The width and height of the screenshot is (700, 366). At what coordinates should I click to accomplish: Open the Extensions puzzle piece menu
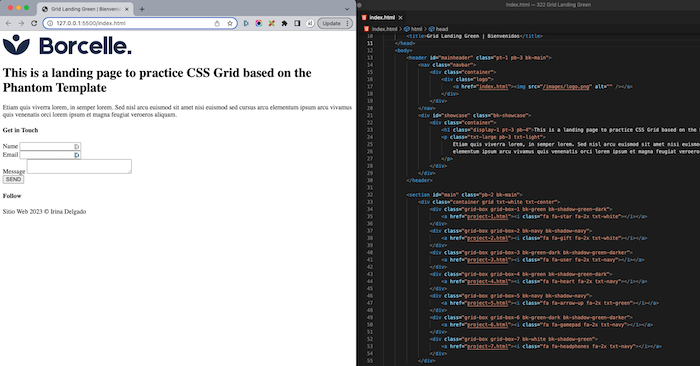[284, 23]
